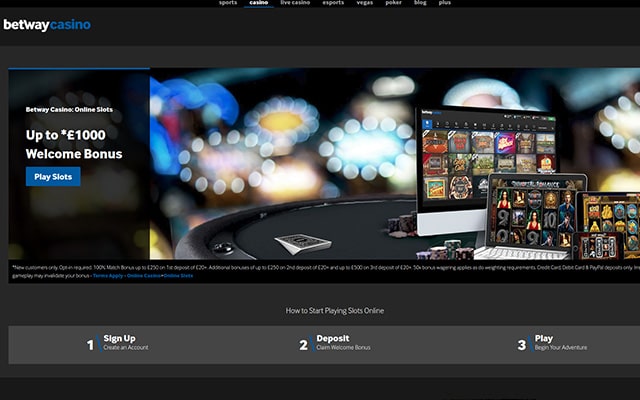Click 'Begin Your Adventure' subtitle text
Viewport: 640px width, 400px height.
pyautogui.click(x=561, y=347)
